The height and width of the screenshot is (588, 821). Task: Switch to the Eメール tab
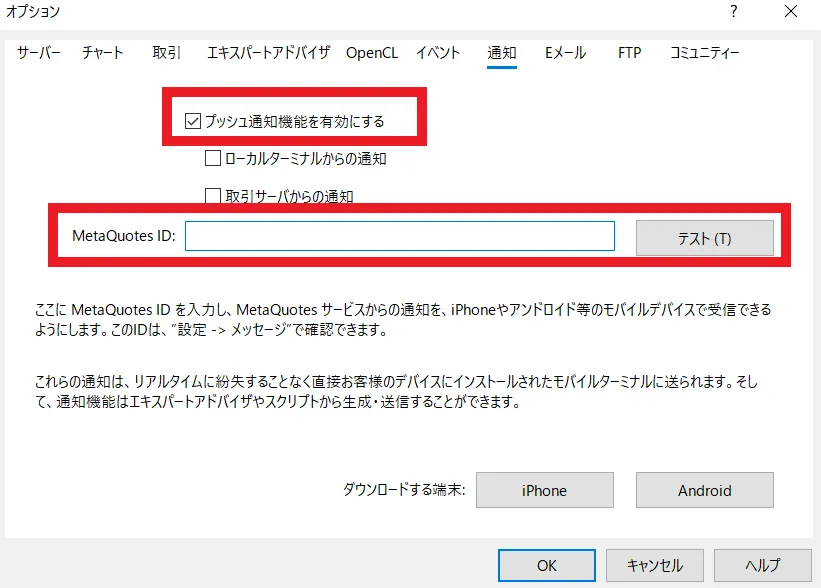coord(564,53)
